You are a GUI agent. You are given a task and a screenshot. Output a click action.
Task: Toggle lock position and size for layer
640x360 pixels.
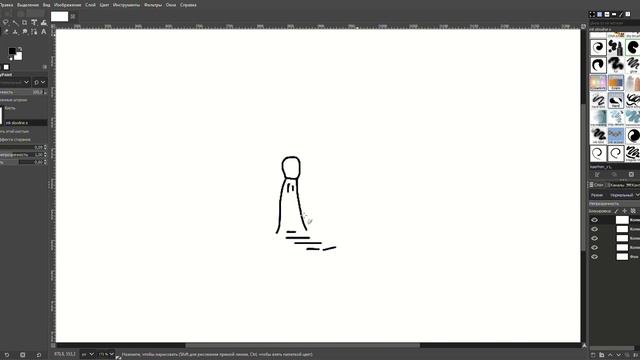624,211
